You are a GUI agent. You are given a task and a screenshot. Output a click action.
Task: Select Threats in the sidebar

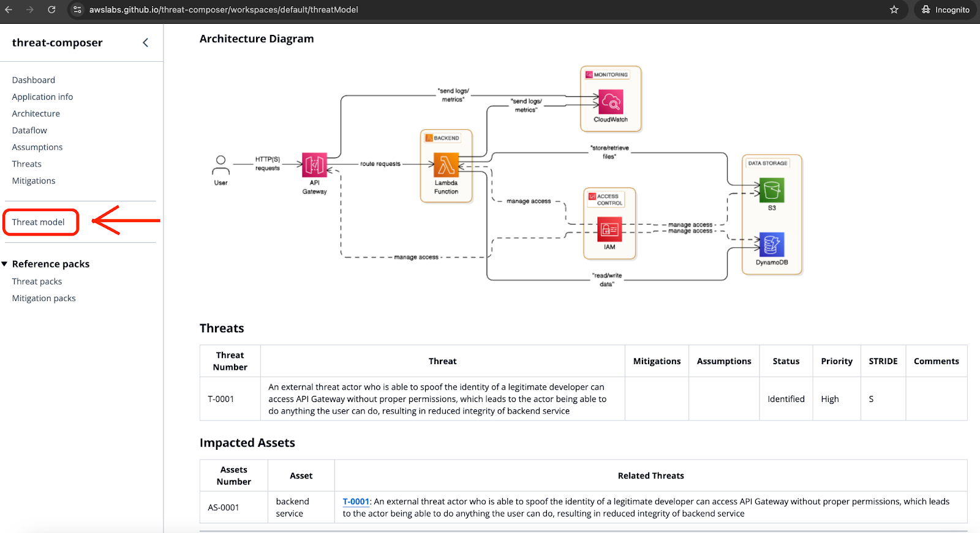27,164
